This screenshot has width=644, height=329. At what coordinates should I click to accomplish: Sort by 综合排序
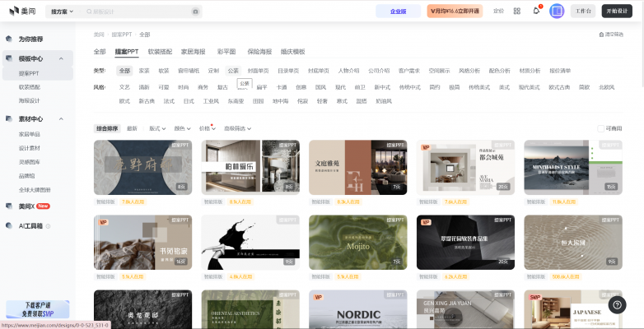coord(107,128)
